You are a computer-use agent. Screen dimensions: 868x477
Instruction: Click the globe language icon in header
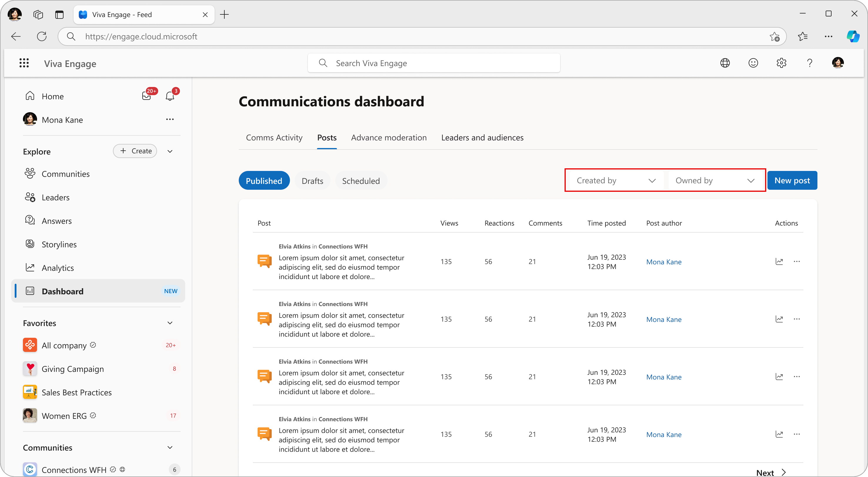725,63
